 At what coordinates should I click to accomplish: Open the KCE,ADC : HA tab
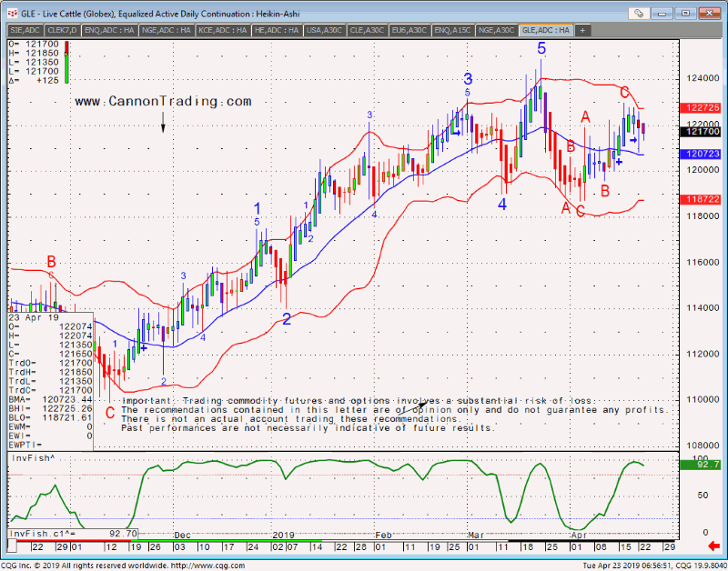[223, 30]
